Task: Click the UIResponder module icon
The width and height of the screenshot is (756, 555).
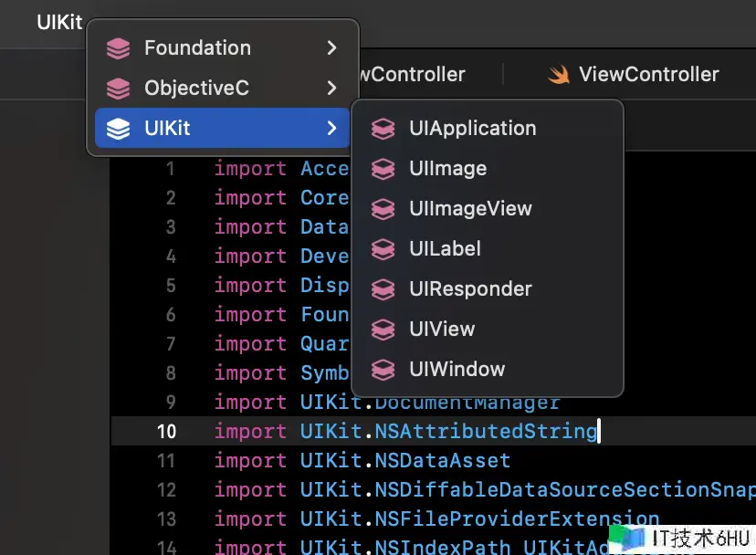Action: pos(383,289)
